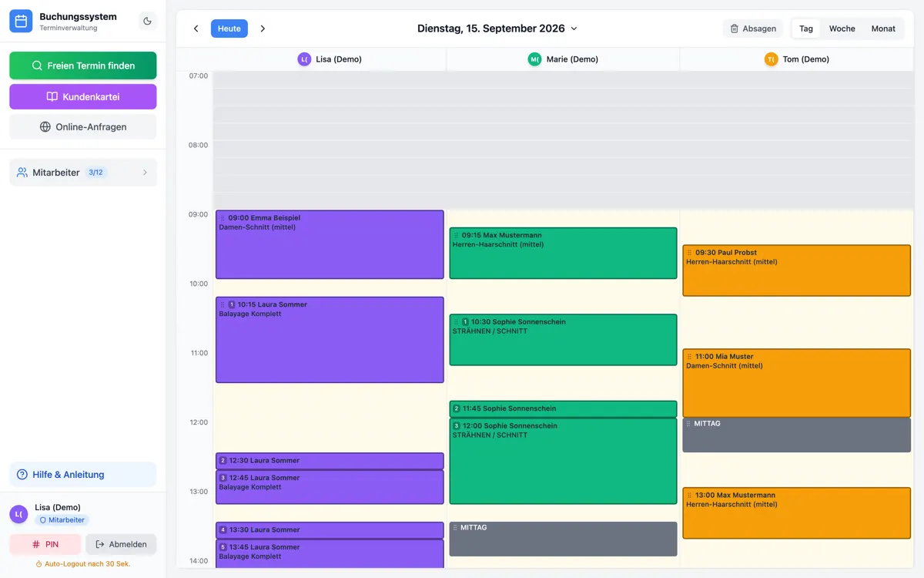Toggle dark mode with the moon icon

click(x=147, y=22)
